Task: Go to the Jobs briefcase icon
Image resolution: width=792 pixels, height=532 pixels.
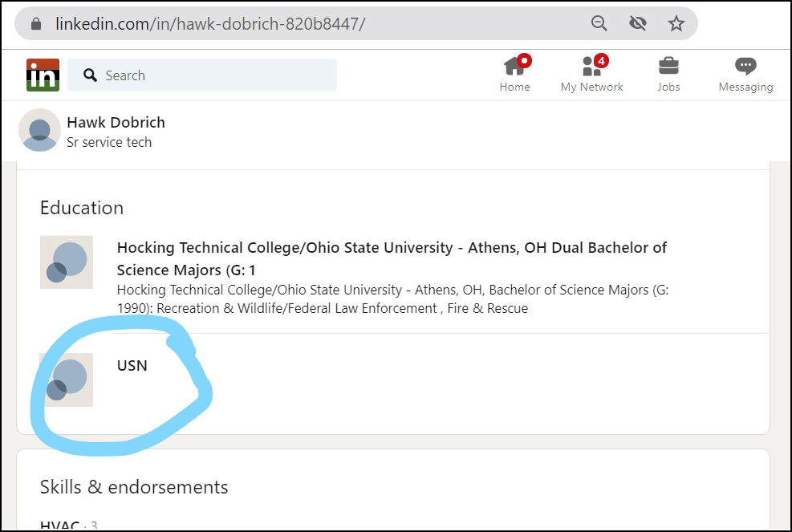Action: coord(668,67)
